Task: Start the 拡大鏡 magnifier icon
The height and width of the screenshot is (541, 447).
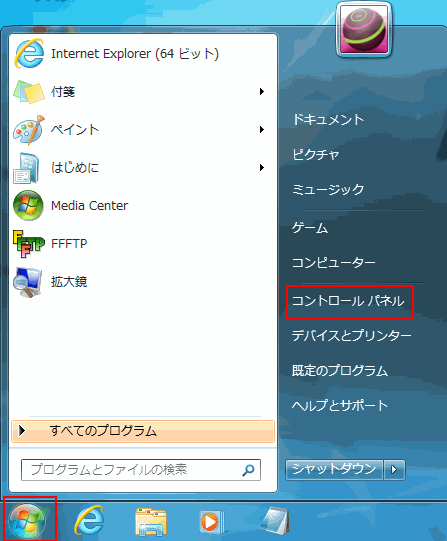Action: point(28,282)
